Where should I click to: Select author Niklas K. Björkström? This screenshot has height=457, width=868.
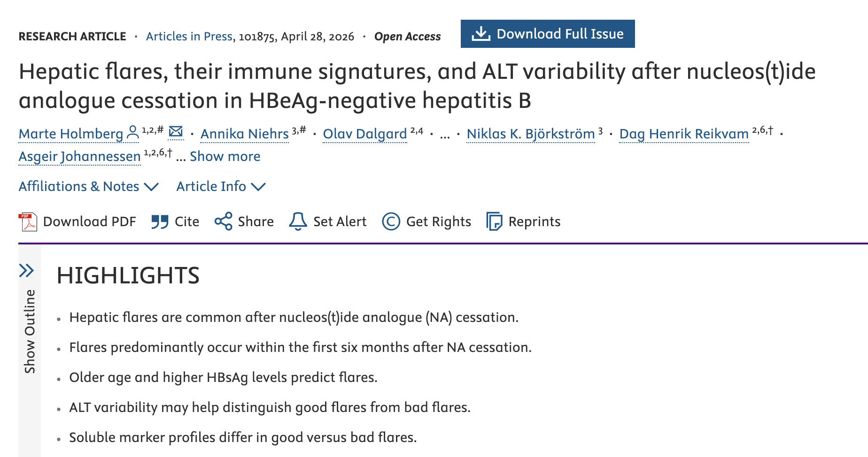[x=531, y=134]
